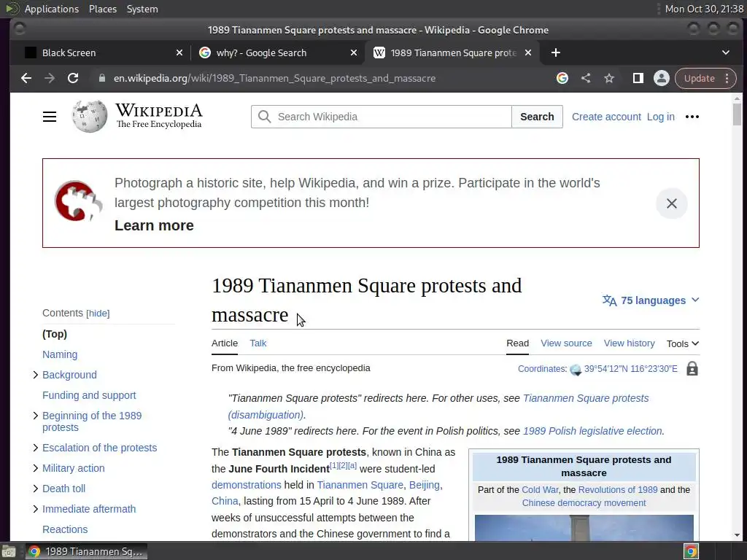Open the System menu
The height and width of the screenshot is (560, 747).
(142, 9)
